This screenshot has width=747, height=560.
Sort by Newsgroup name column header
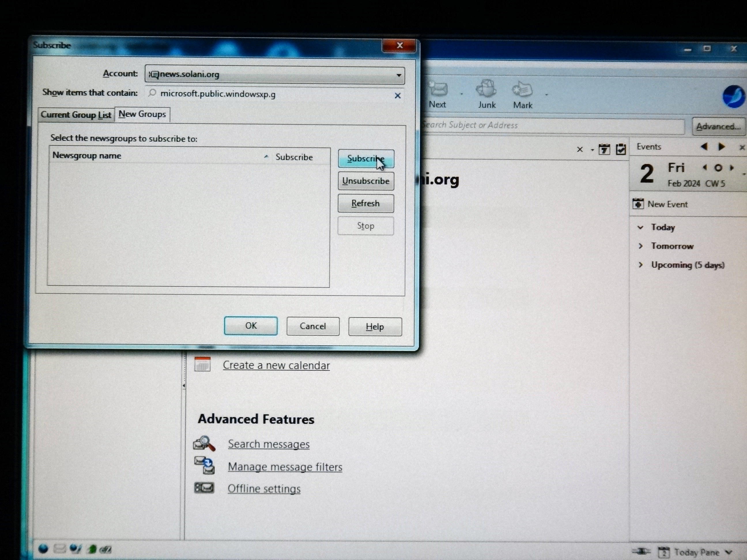[160, 156]
